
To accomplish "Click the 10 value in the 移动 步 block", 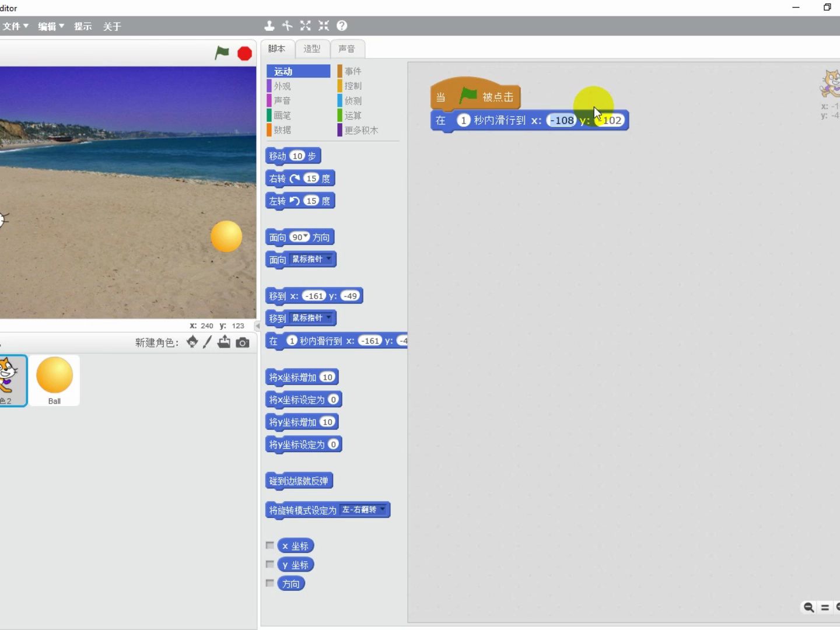I will pos(297,156).
